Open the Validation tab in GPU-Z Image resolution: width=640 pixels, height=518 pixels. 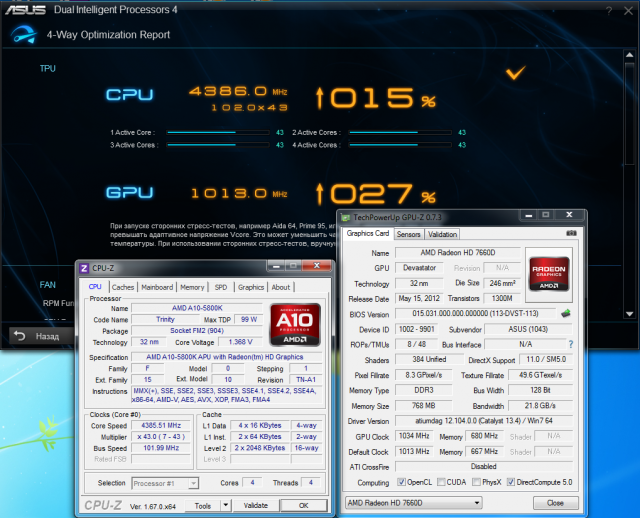point(442,234)
